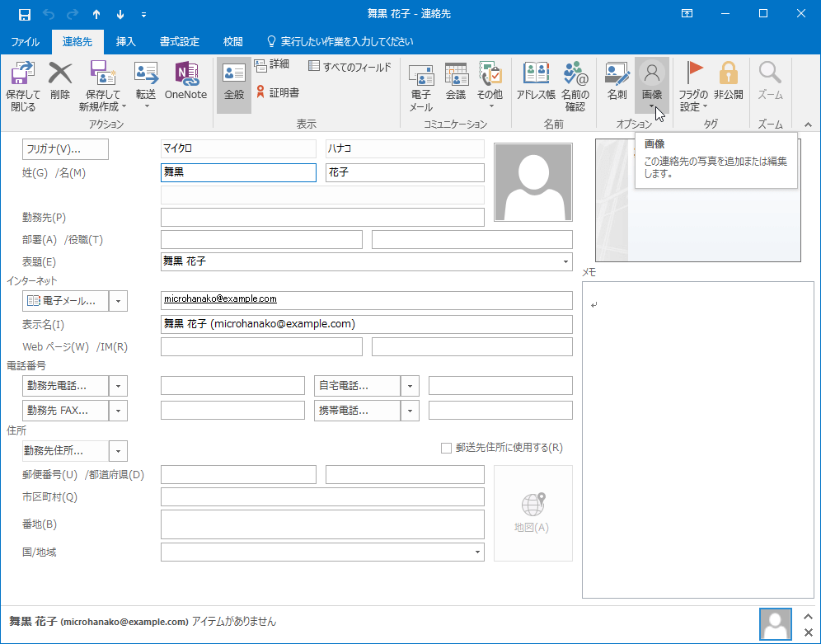
Task: Enable 'Use as mailing address' checkbox
Action: coord(447,448)
